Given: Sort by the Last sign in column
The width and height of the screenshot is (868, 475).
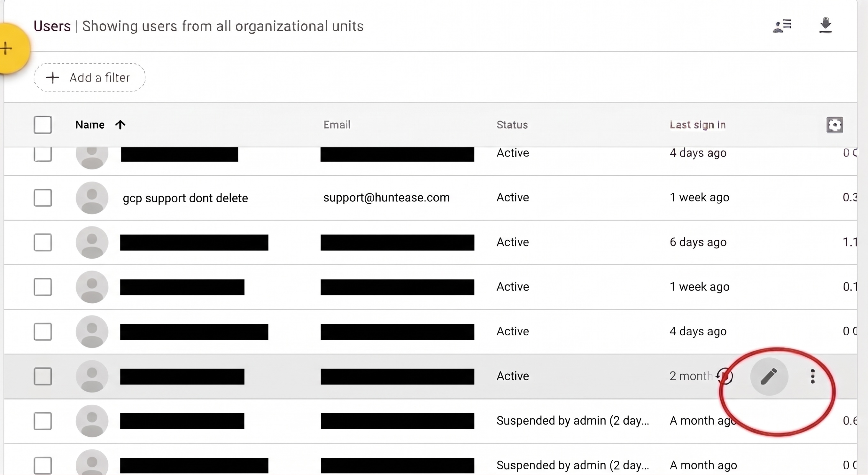Looking at the screenshot, I should 697,125.
